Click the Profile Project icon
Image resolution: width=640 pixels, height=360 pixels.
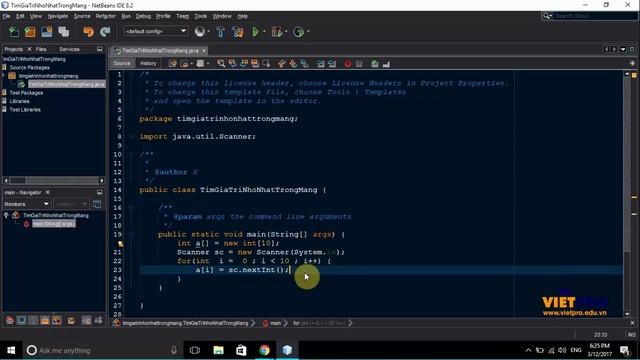click(x=299, y=31)
